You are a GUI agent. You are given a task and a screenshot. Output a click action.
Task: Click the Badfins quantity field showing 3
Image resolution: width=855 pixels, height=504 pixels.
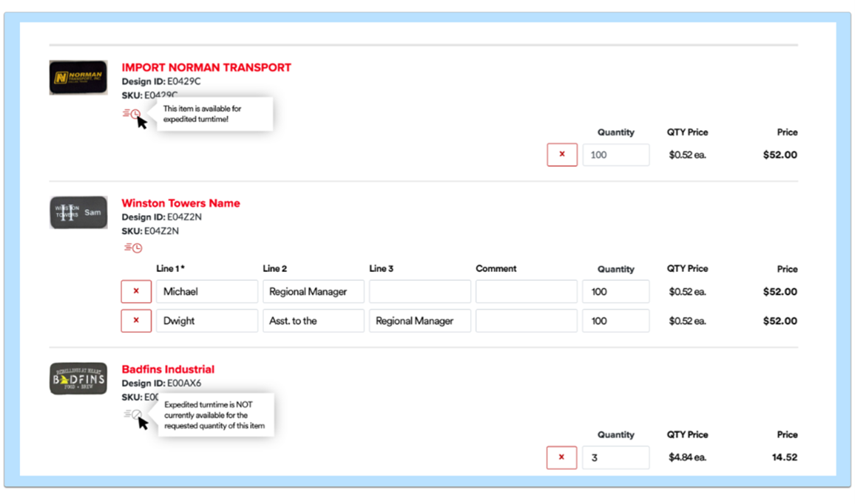615,457
